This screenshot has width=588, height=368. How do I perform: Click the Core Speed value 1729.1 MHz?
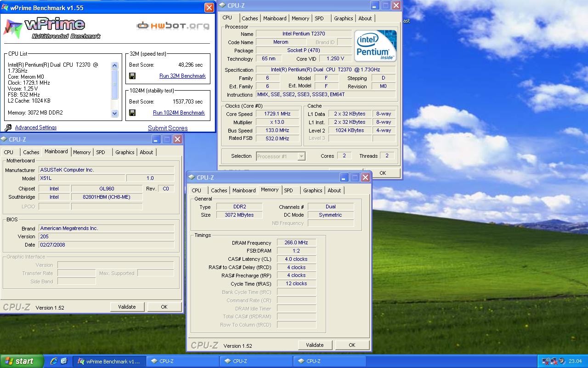coord(277,114)
